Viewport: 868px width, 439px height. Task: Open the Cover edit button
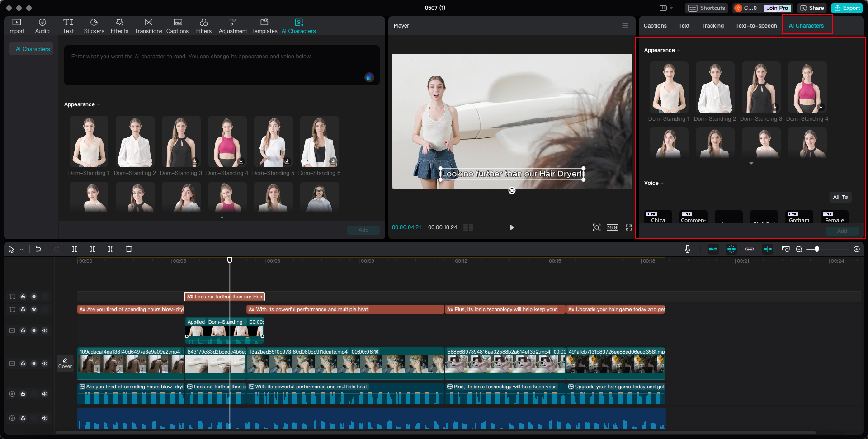[x=65, y=363]
